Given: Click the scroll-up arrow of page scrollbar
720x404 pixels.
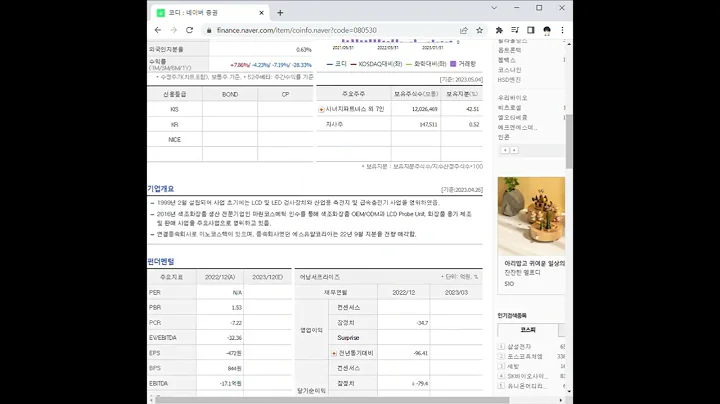Looking at the screenshot, I should pyautogui.click(x=569, y=43).
